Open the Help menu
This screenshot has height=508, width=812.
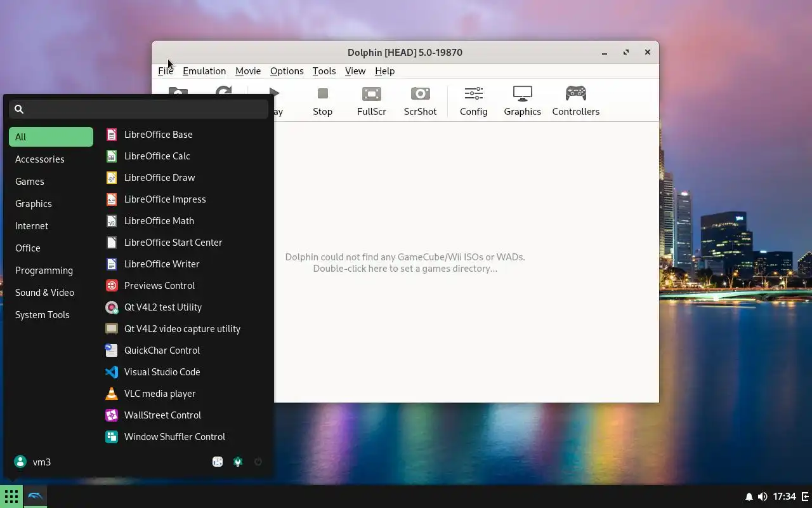tap(384, 71)
